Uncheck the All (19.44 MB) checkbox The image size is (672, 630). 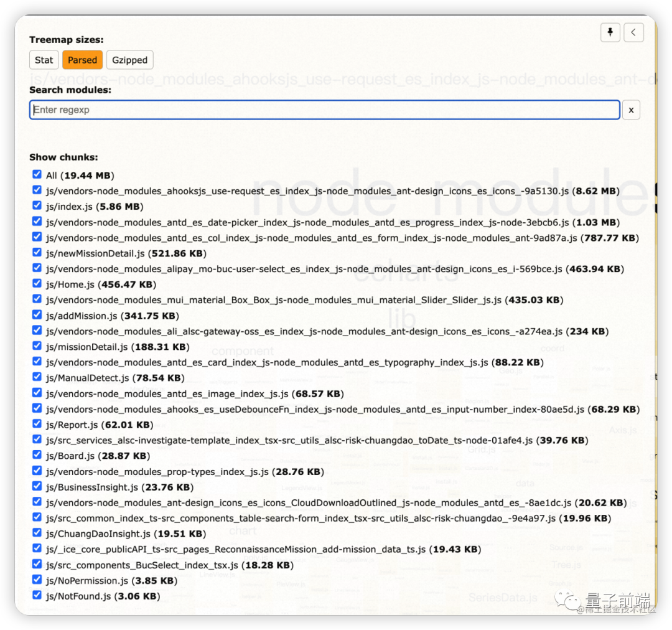coord(37,174)
